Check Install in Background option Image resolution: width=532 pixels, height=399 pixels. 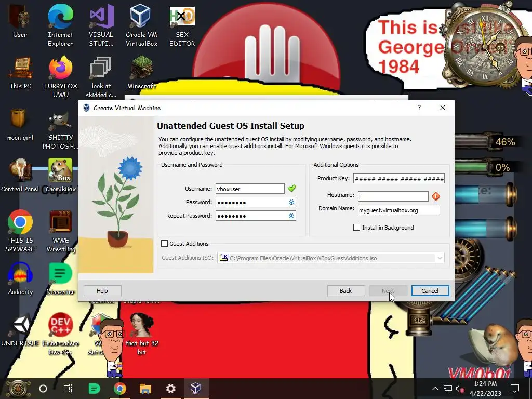pos(356,228)
